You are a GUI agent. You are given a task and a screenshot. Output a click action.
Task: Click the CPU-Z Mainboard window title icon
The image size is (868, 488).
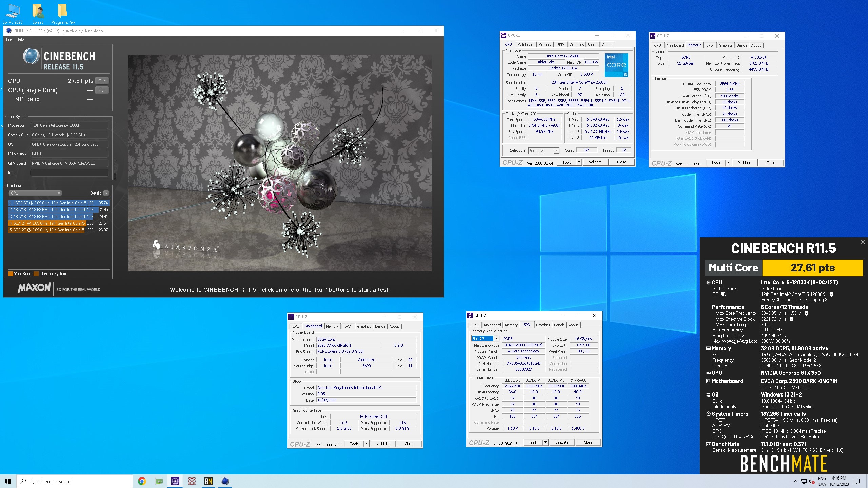click(x=291, y=317)
